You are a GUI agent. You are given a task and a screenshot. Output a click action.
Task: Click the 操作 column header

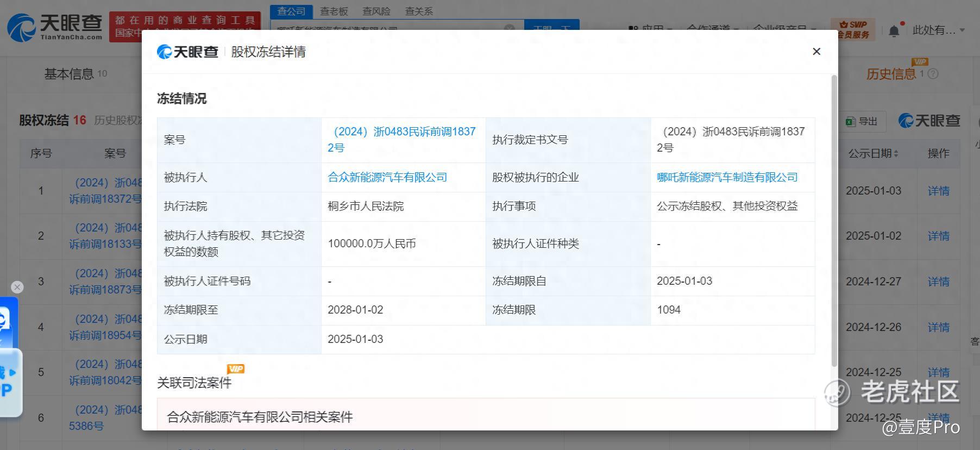[x=939, y=153]
